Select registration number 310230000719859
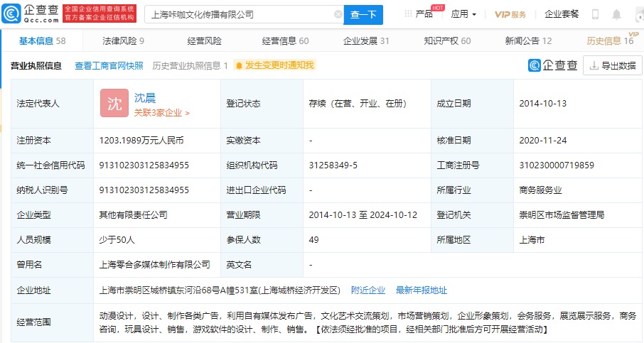The height and width of the screenshot is (343, 644). click(x=557, y=165)
